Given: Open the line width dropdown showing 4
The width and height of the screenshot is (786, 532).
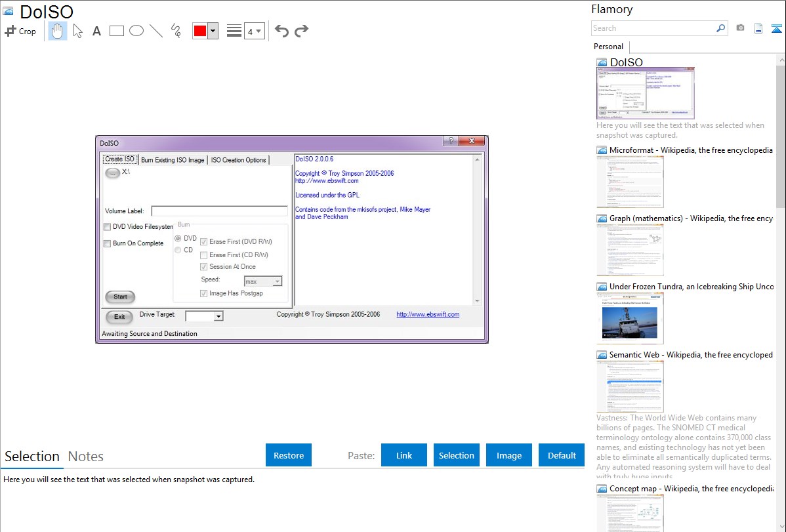Looking at the screenshot, I should pyautogui.click(x=255, y=31).
